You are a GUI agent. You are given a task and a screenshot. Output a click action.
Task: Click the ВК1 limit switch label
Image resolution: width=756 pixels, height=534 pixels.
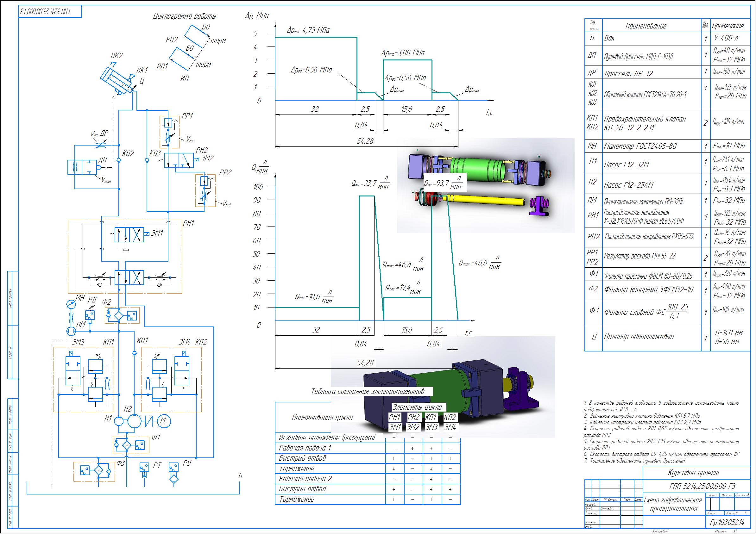pyautogui.click(x=142, y=71)
